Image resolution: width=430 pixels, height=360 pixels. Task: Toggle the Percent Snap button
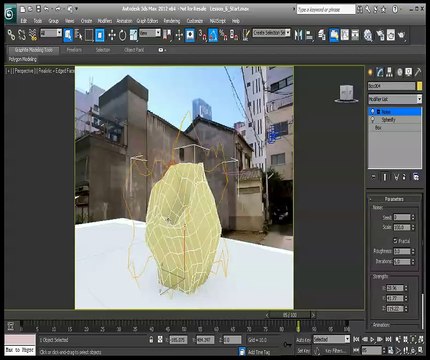(x=223, y=35)
